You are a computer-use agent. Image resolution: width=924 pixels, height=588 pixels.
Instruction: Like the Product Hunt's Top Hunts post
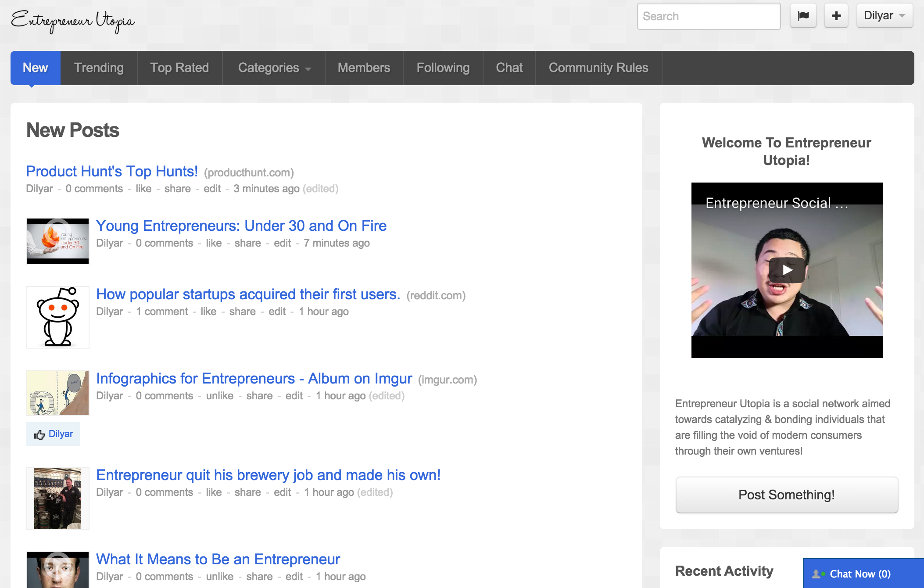pyautogui.click(x=143, y=189)
